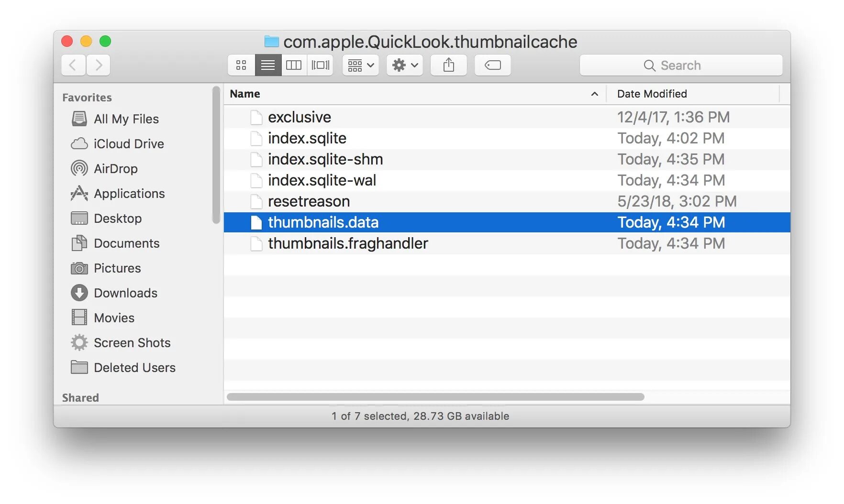
Task: Click the date 5/23/18, 3:02 PM
Action: [x=677, y=201]
